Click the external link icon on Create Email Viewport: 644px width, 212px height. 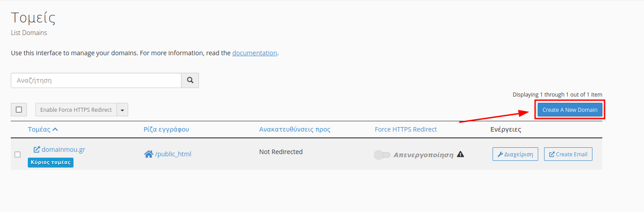tap(552, 154)
